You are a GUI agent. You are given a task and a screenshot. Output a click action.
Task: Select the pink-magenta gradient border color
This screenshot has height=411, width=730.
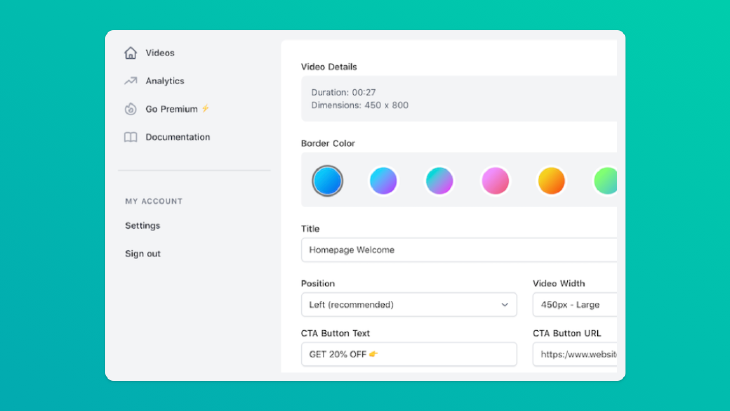point(496,180)
